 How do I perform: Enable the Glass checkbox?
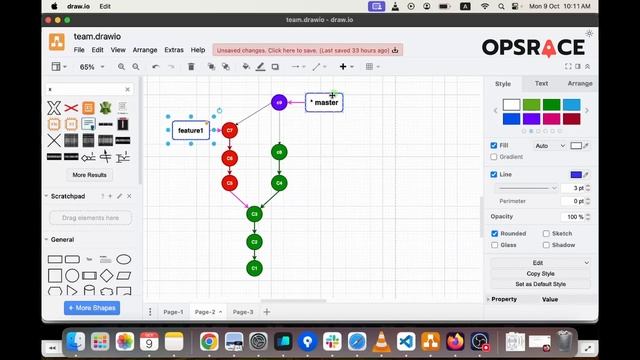[x=494, y=245]
